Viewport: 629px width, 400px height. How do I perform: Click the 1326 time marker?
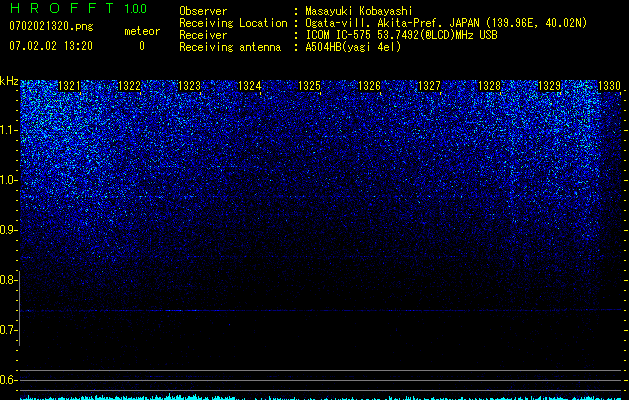369,86
